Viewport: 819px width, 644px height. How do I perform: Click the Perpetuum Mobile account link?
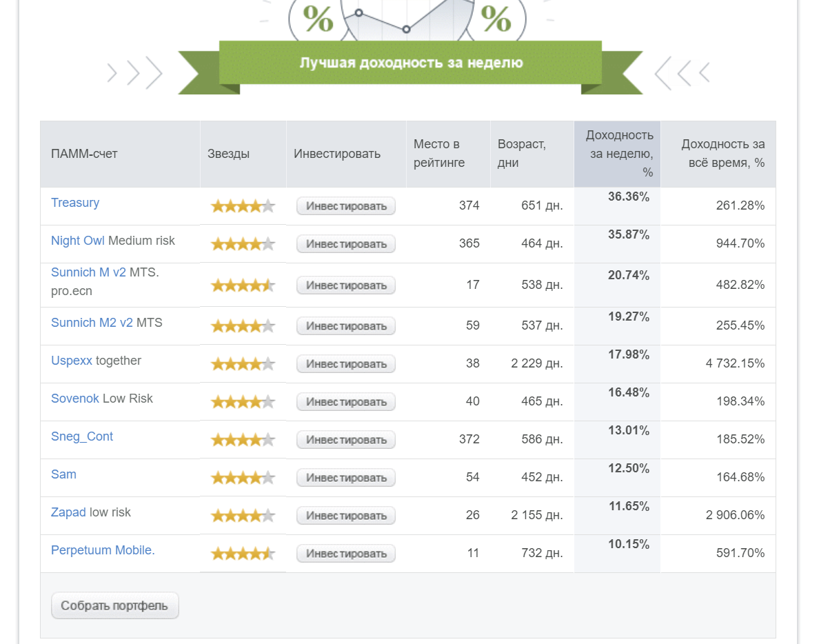coord(103,550)
